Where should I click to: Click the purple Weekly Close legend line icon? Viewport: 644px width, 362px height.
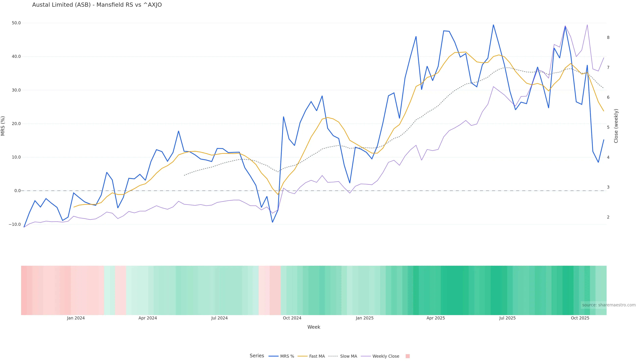[366, 356]
